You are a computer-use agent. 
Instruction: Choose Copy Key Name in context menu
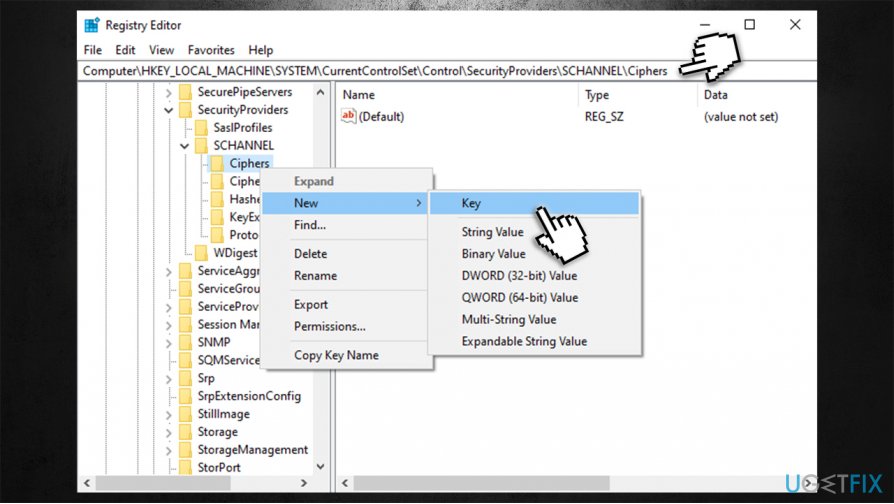(344, 355)
